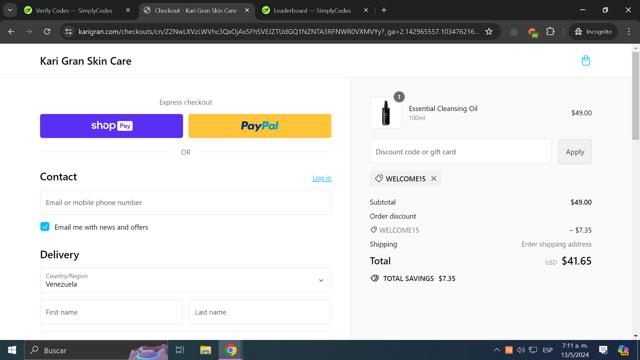Remove the WELCOME15 discount code
The width and height of the screenshot is (640, 360).
433,178
